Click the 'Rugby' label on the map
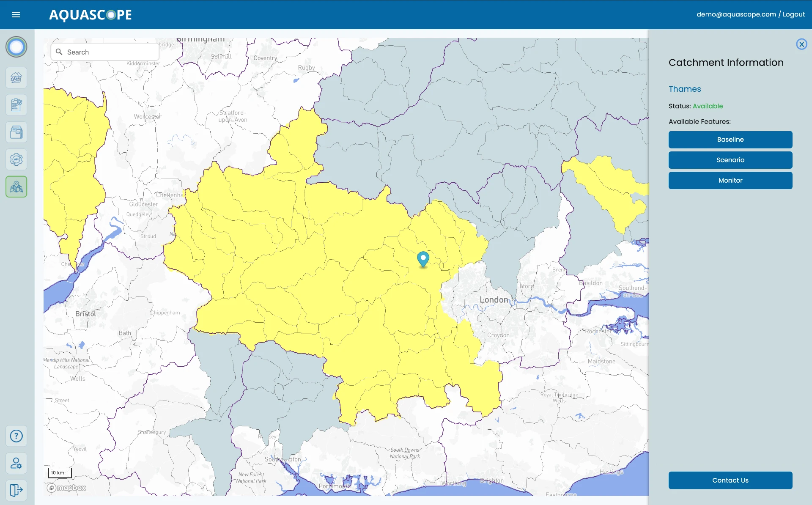This screenshot has width=812, height=505. point(306,68)
